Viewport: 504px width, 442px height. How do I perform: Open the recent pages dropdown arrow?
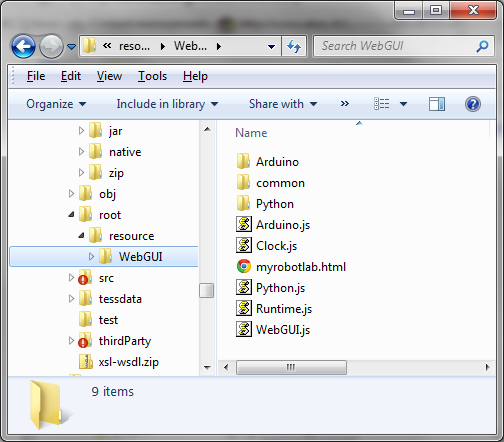71,47
